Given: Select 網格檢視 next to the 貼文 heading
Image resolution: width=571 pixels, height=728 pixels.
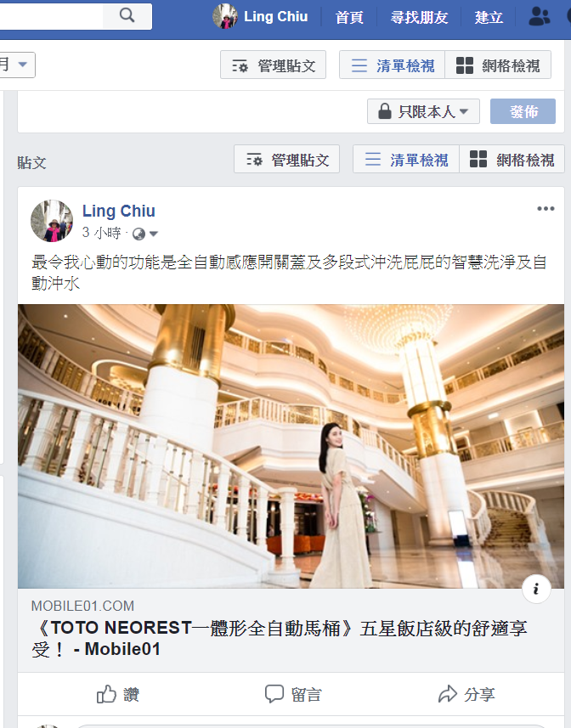Looking at the screenshot, I should tap(512, 159).
